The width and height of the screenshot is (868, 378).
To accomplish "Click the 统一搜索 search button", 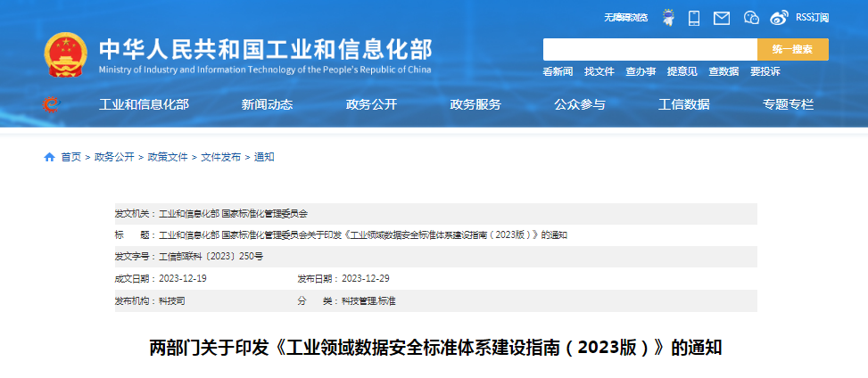I will 793,49.
